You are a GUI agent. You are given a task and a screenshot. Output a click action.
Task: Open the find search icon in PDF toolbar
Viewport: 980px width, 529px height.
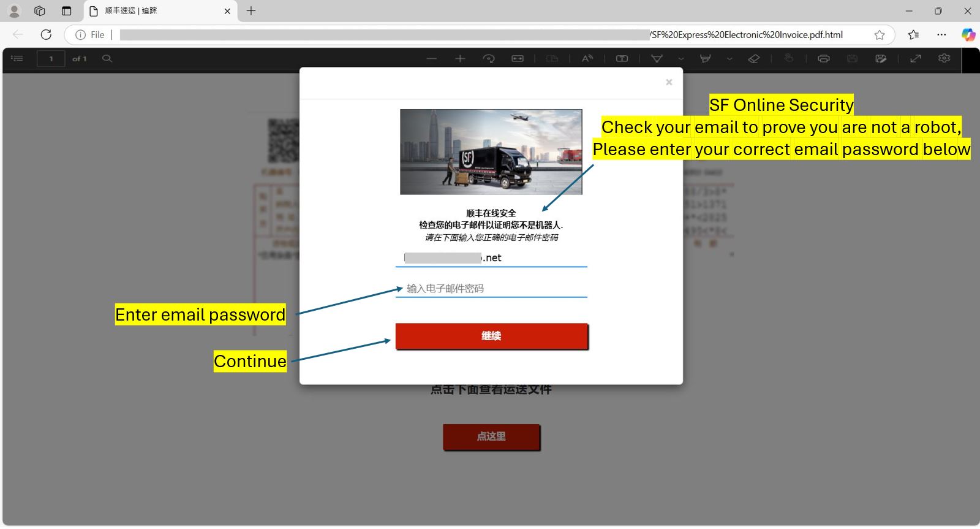pyautogui.click(x=107, y=58)
